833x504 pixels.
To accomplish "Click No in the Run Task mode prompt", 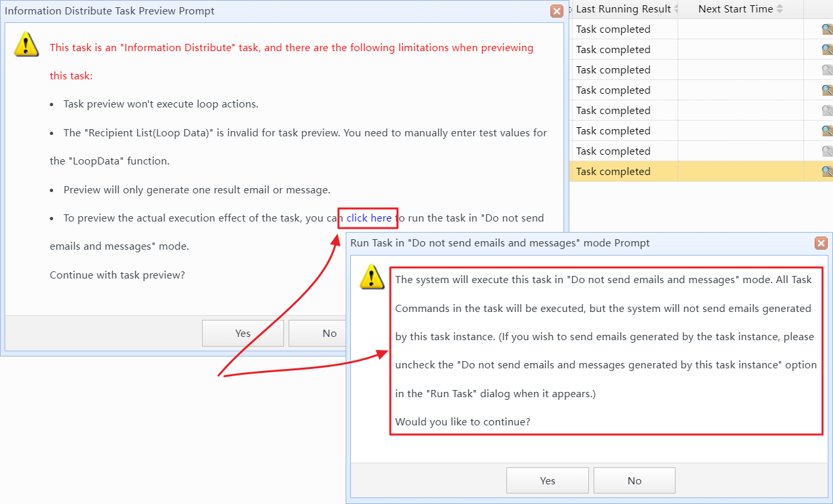I will (634, 480).
